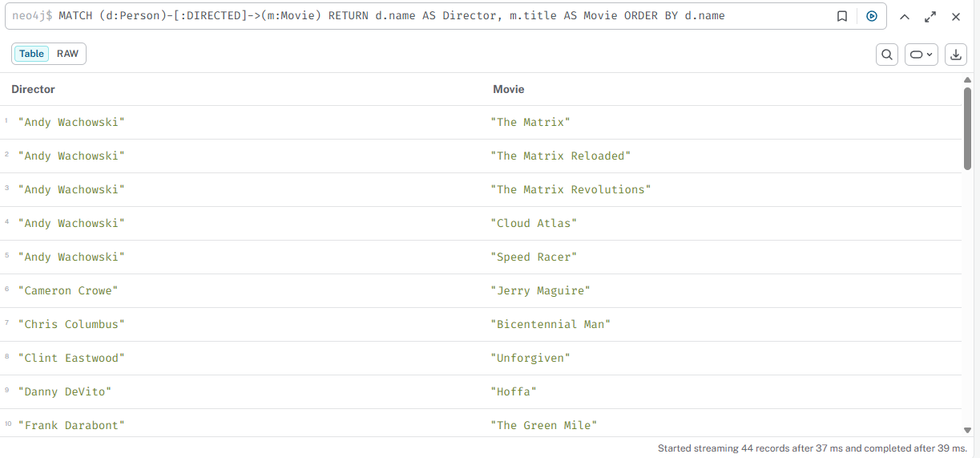Switch to the Table view

(x=32, y=54)
